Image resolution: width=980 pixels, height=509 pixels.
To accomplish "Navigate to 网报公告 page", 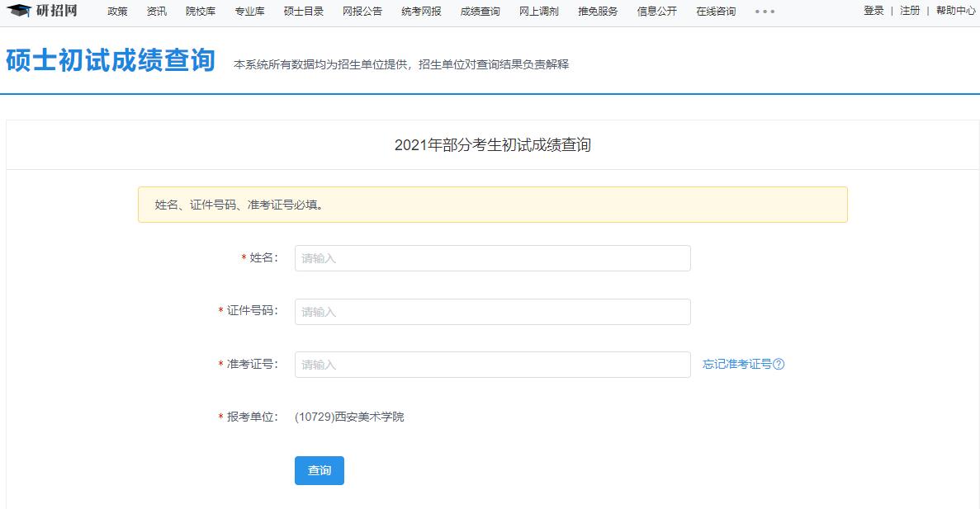I will tap(362, 12).
